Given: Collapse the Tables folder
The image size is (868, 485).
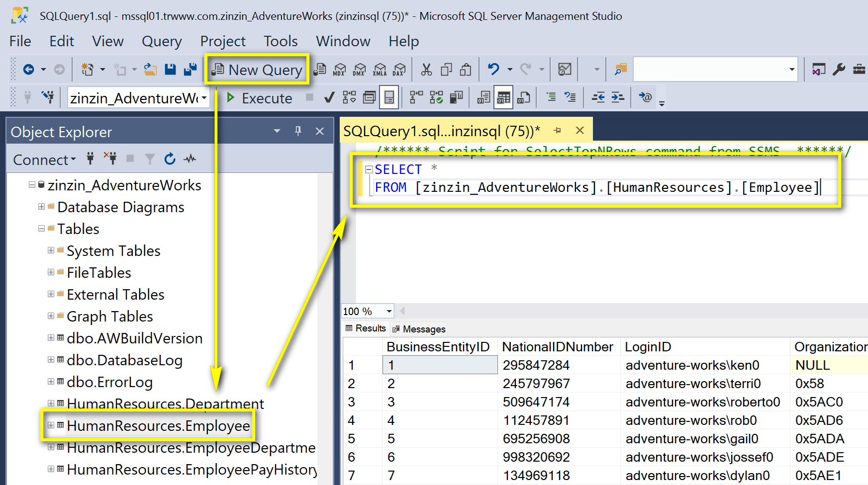Looking at the screenshot, I should tap(41, 229).
